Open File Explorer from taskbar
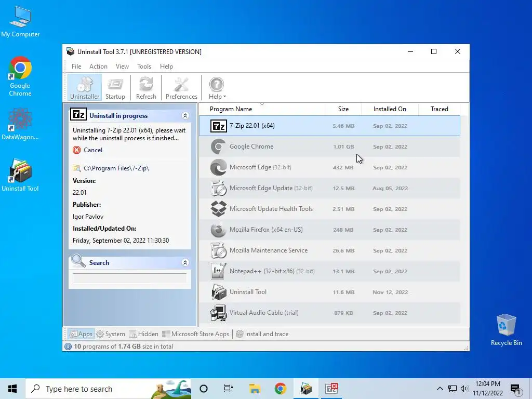The width and height of the screenshot is (532, 399). (x=255, y=389)
